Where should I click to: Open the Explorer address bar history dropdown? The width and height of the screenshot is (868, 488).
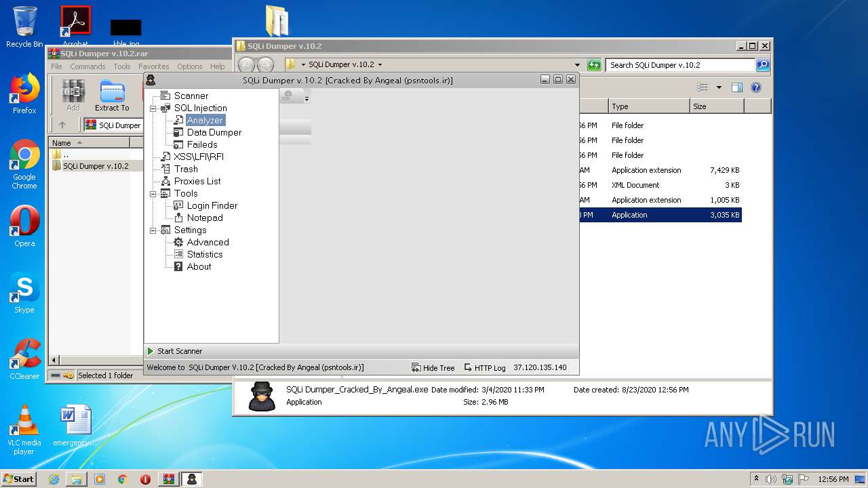[x=577, y=65]
